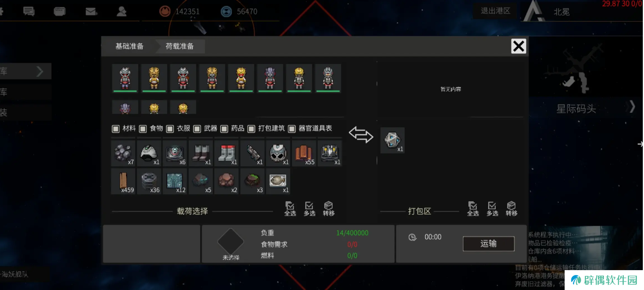Image resolution: width=644 pixels, height=290 pixels.
Task: Toggle the 材料 filter checkbox
Action: (115, 129)
